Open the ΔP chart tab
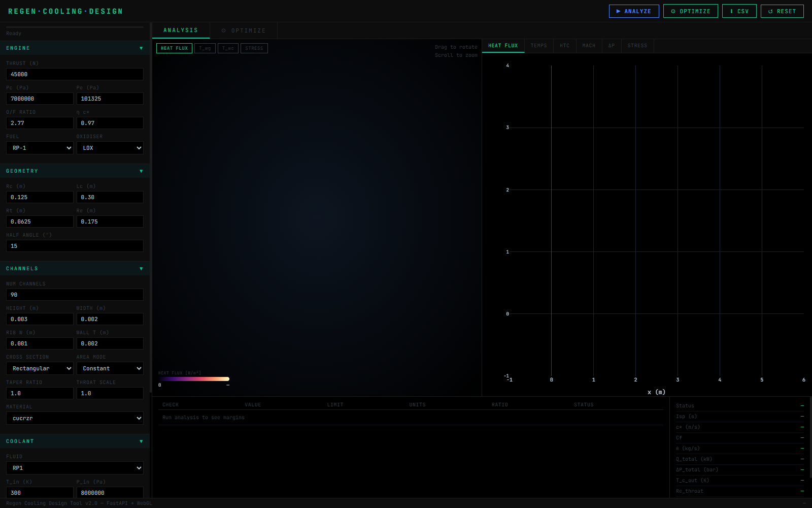Screen dimensions: 812x508 pyautogui.click(x=612, y=46)
